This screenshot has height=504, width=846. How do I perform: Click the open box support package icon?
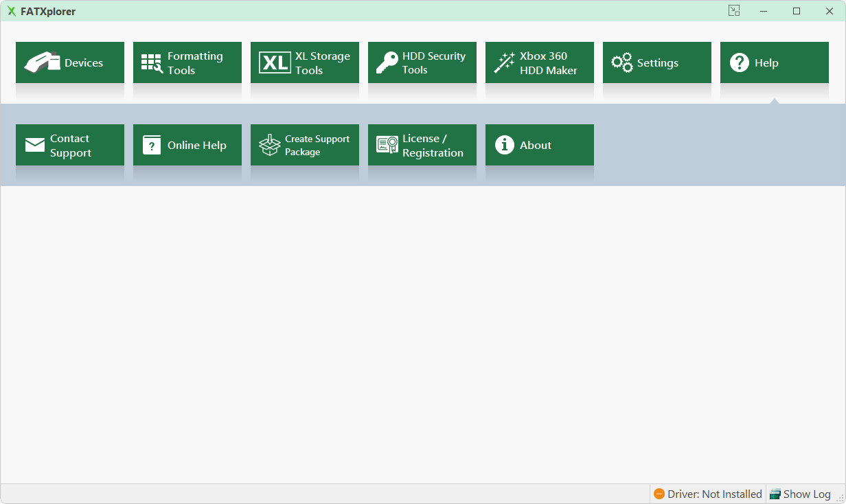[x=270, y=145]
